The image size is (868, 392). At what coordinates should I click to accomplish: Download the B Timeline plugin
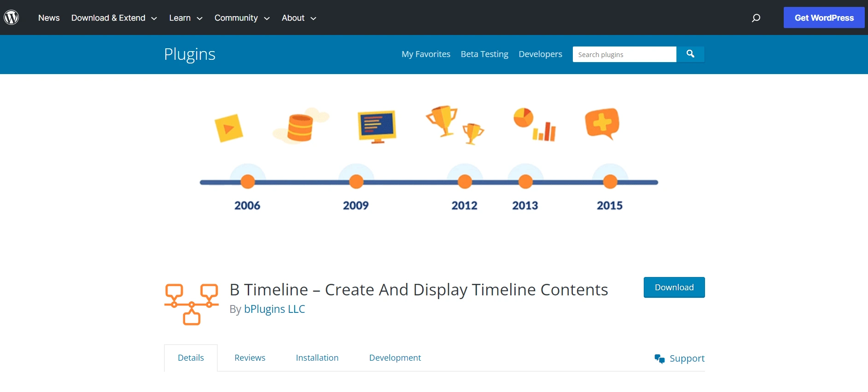674,287
